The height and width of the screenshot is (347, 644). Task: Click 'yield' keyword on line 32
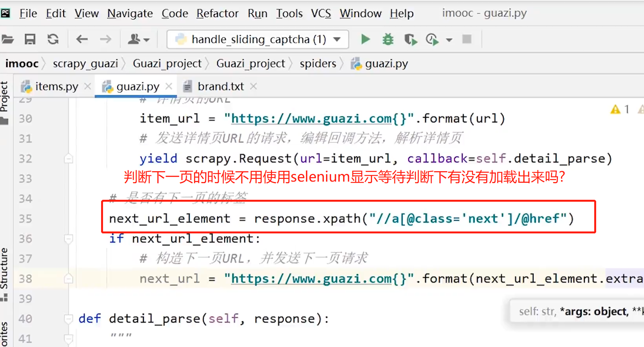point(158,158)
